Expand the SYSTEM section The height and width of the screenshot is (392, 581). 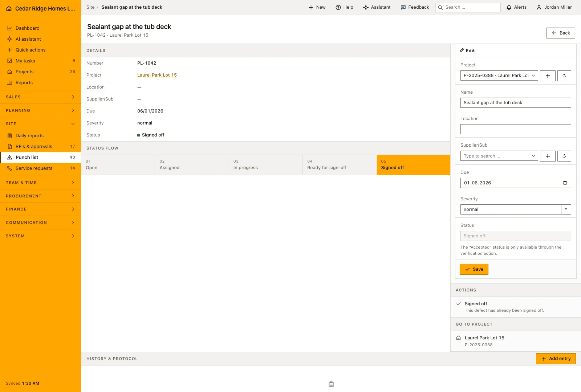pyautogui.click(x=40, y=236)
